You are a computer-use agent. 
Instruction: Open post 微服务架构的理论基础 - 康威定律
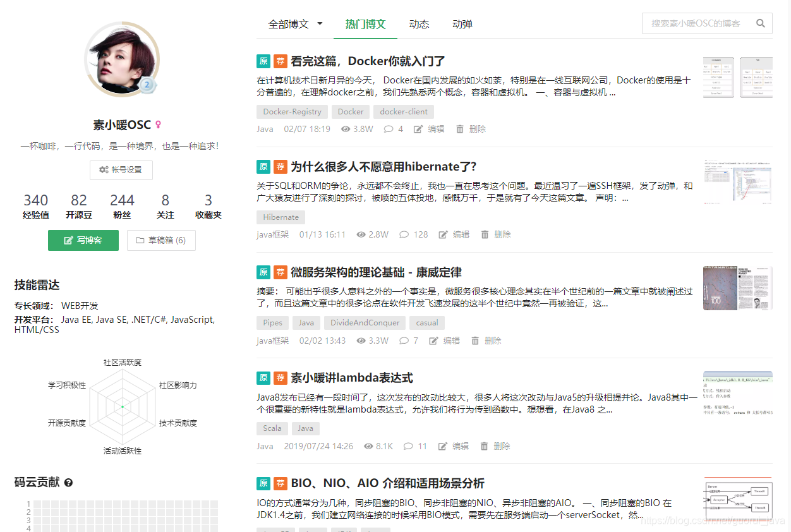coord(376,272)
